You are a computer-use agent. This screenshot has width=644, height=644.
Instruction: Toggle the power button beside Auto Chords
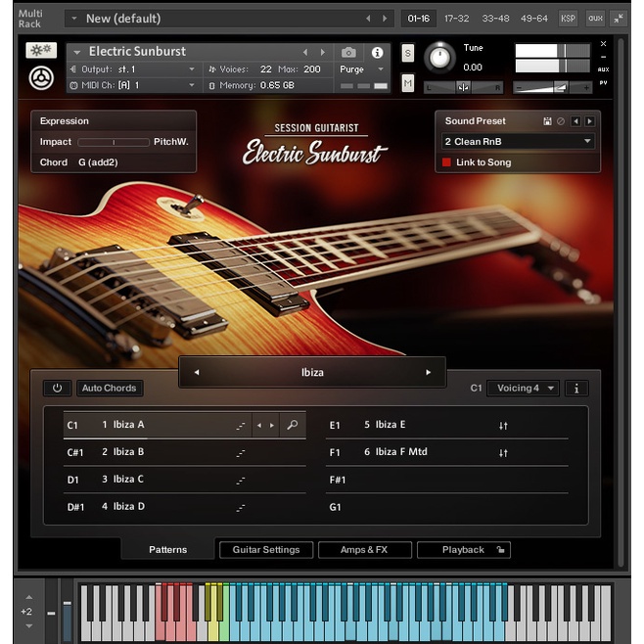click(x=57, y=389)
